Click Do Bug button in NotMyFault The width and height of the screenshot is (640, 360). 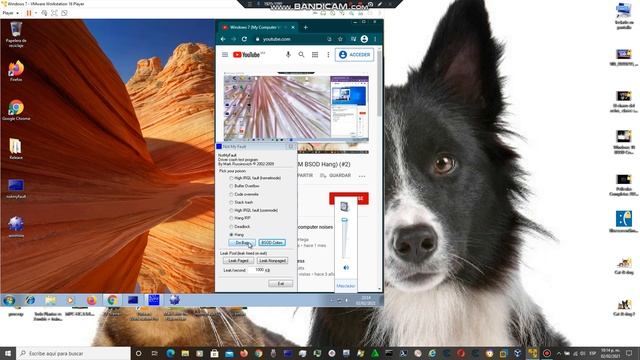242,243
